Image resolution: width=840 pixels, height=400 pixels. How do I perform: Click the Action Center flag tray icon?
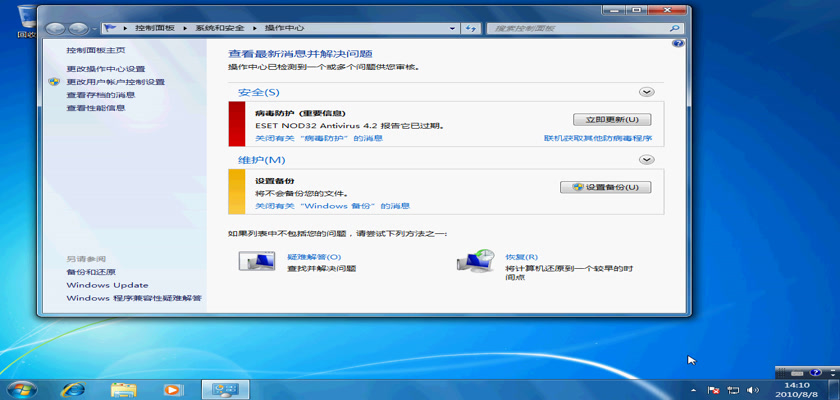715,389
